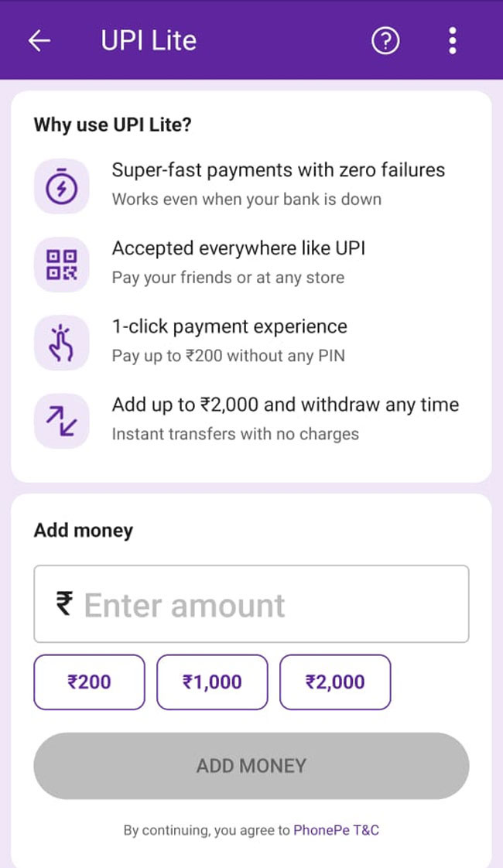Tap the 'Why use UPI Lite?' heading
The height and width of the screenshot is (868, 503).
click(x=112, y=125)
